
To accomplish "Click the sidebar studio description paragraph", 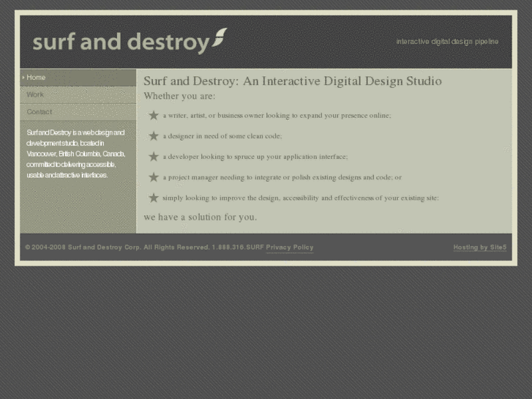I will click(x=75, y=154).
